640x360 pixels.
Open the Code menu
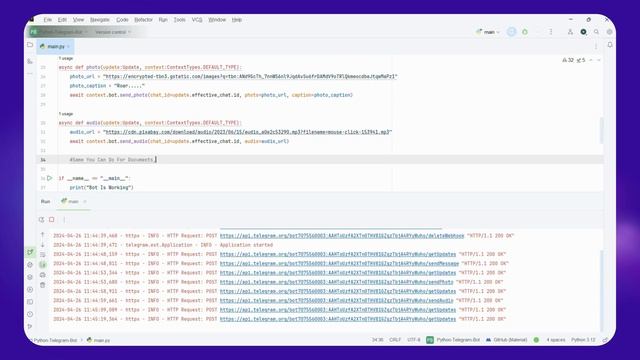(x=122, y=20)
